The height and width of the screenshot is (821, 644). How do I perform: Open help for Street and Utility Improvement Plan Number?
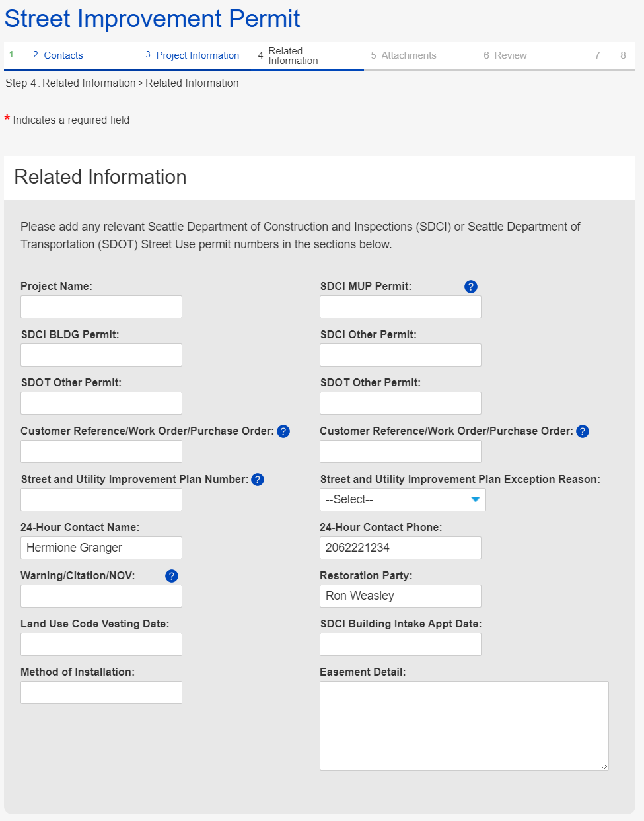coord(258,480)
